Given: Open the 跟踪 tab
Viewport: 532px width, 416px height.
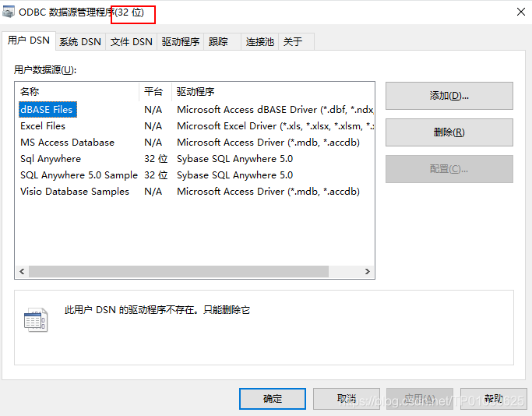Looking at the screenshot, I should pyautogui.click(x=222, y=42).
